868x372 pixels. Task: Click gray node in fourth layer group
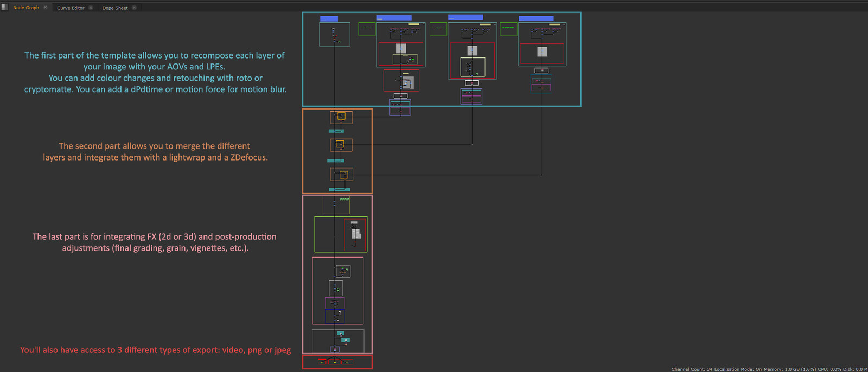coord(542,52)
